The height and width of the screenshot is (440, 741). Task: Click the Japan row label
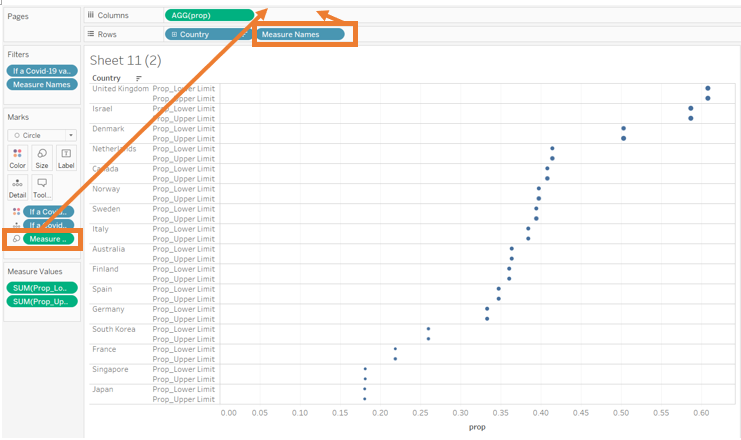click(103, 389)
